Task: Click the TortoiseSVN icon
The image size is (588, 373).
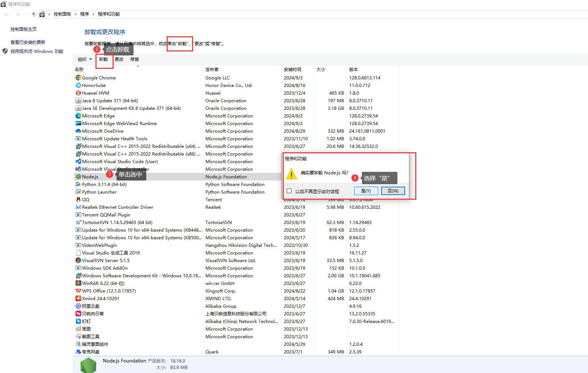Action: (x=78, y=222)
